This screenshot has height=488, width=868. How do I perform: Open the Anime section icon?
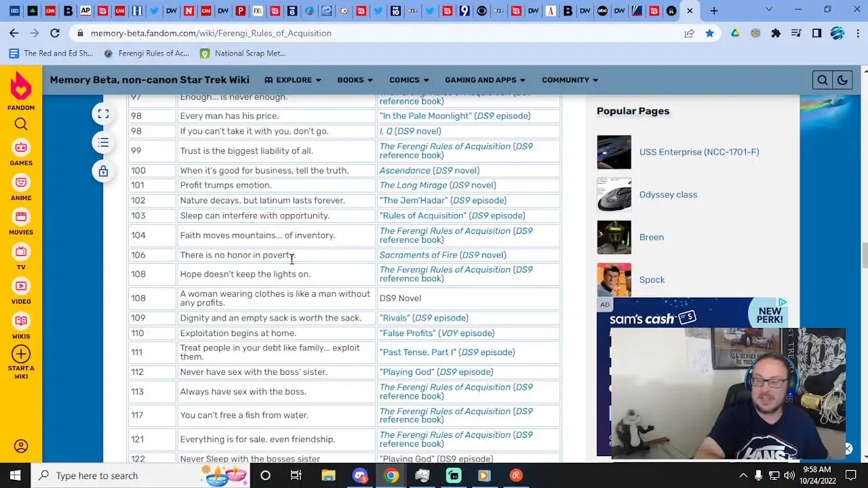pos(21,182)
